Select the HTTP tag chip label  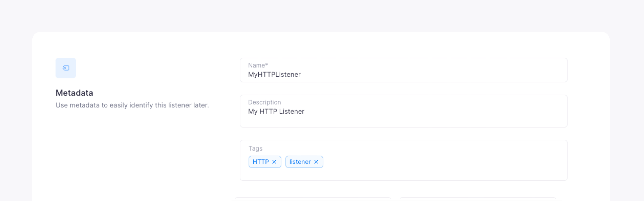pos(261,162)
